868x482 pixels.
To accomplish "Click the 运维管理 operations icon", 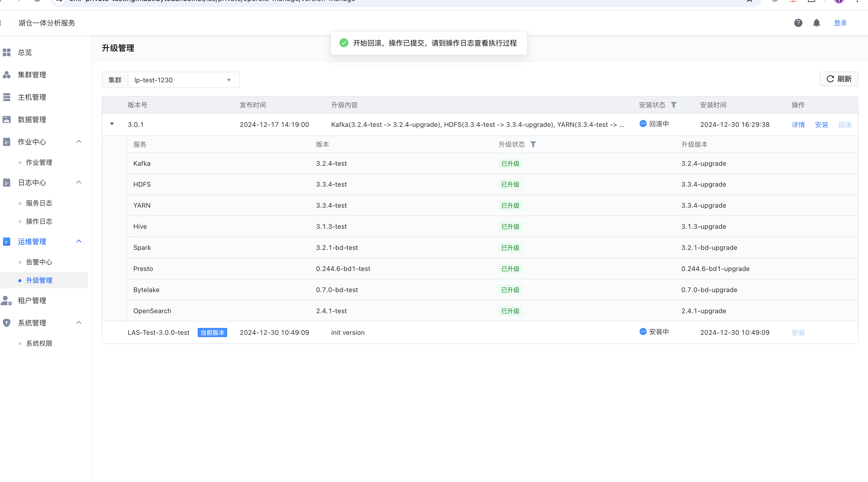I will click(x=7, y=242).
